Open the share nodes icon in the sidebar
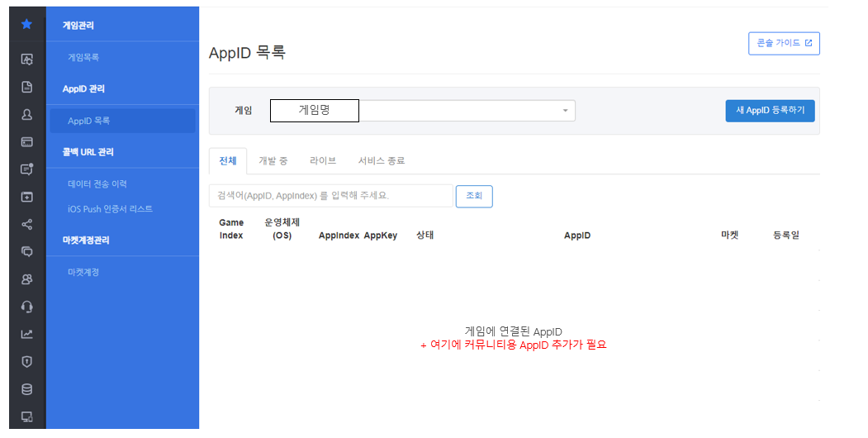 [26, 224]
